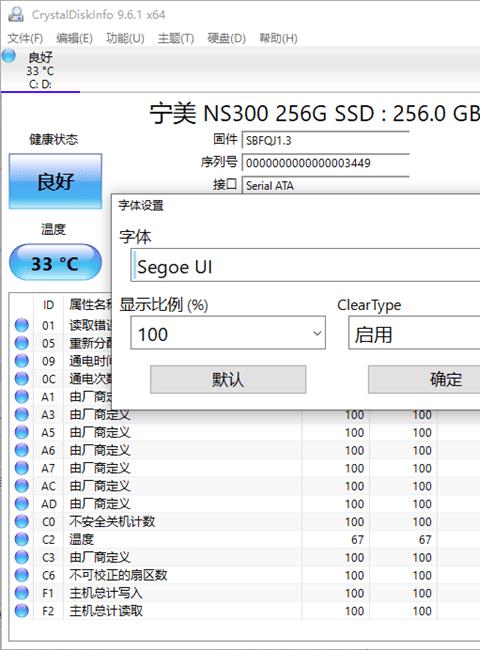
Task: Click status orb for attribute A6
Action: click(x=22, y=450)
